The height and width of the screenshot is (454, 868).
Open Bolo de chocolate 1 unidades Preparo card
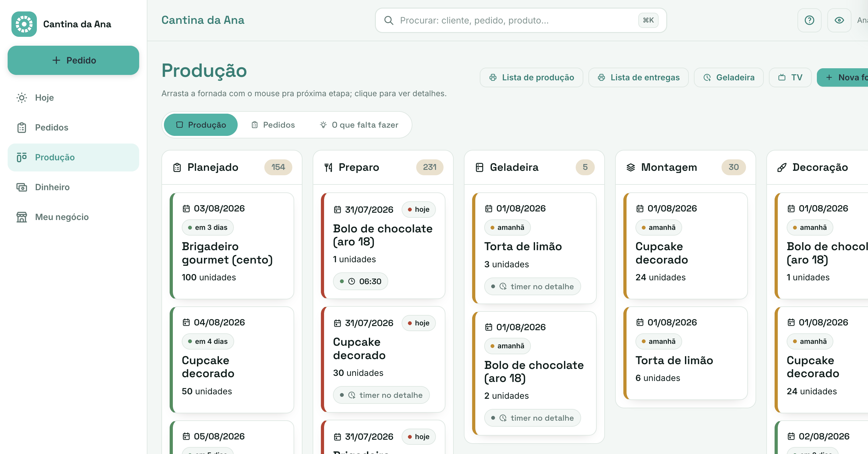click(x=383, y=245)
